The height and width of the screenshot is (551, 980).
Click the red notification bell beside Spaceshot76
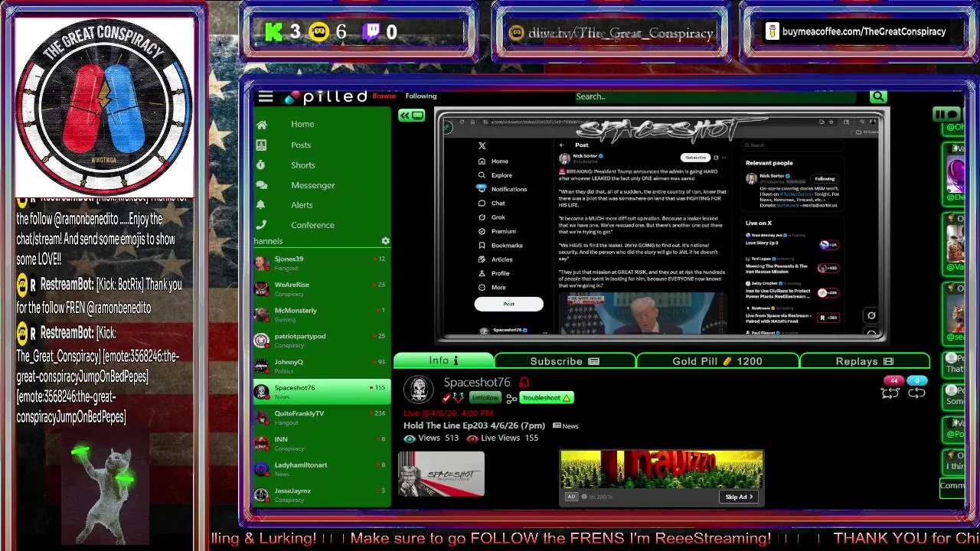(x=524, y=382)
